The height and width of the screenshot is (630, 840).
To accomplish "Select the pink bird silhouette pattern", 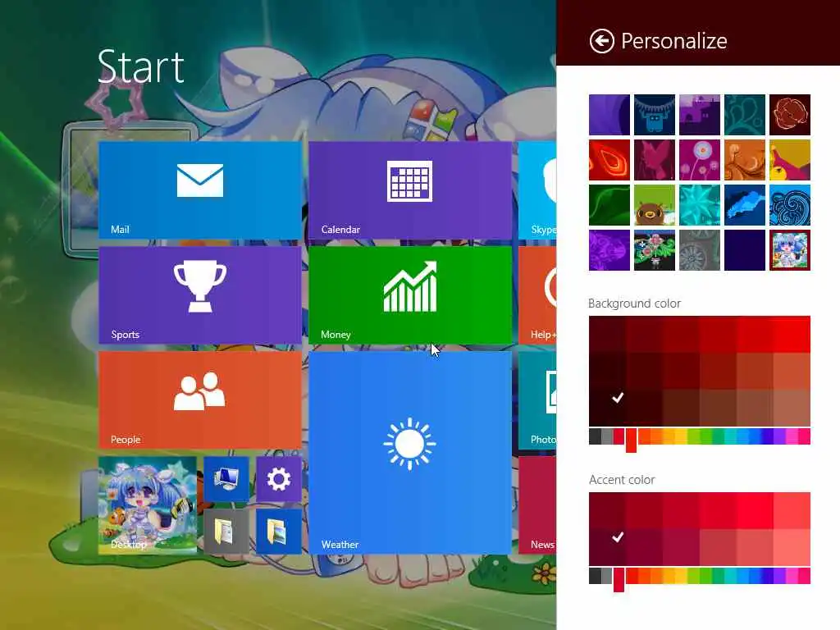I will tap(655, 160).
